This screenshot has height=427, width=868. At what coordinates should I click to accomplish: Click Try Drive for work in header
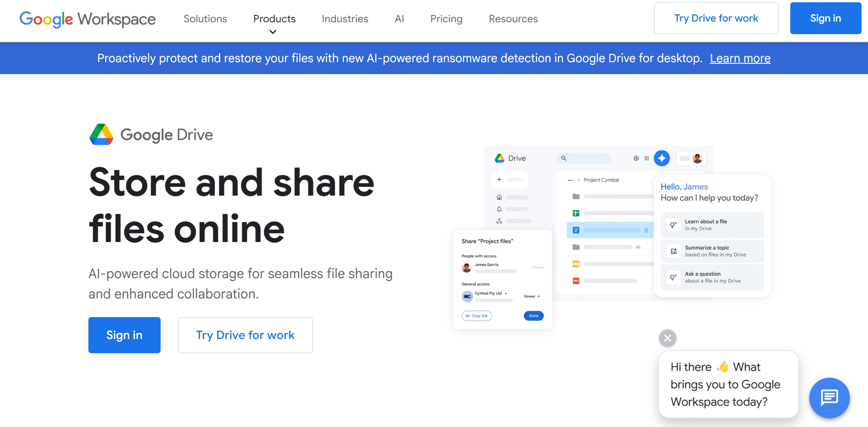[x=716, y=18]
